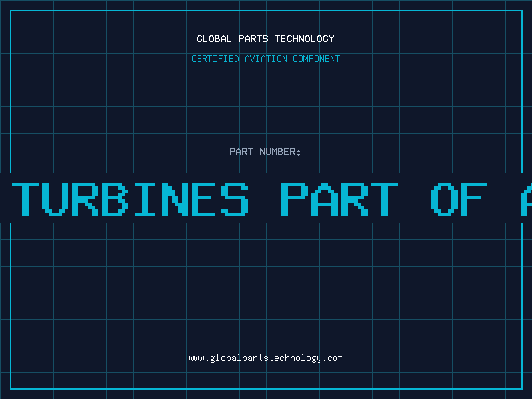532x399 pixels.
Task: Select the word AVIATION in subtitle
Action: [266, 59]
